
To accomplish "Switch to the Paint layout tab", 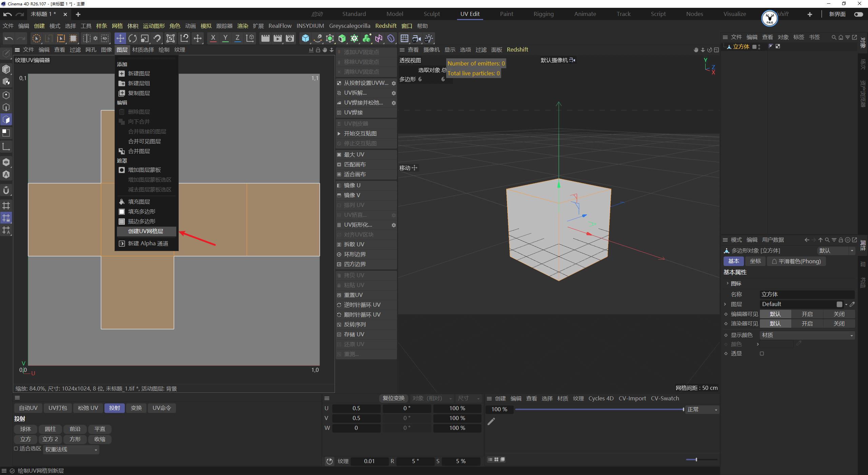I will click(506, 14).
